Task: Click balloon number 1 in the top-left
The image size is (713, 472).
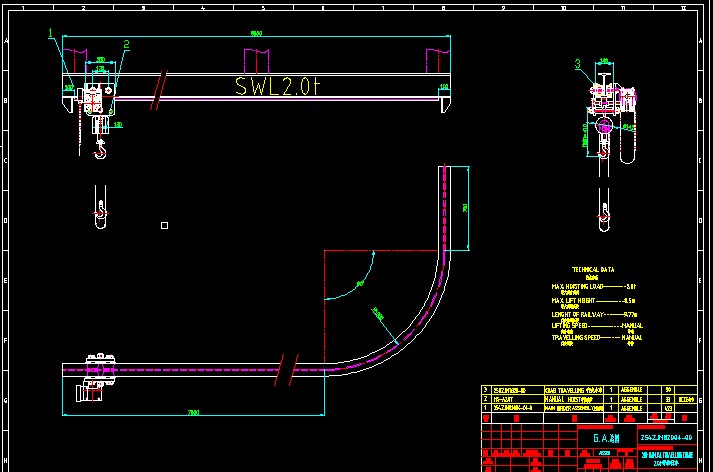Action: (50, 33)
